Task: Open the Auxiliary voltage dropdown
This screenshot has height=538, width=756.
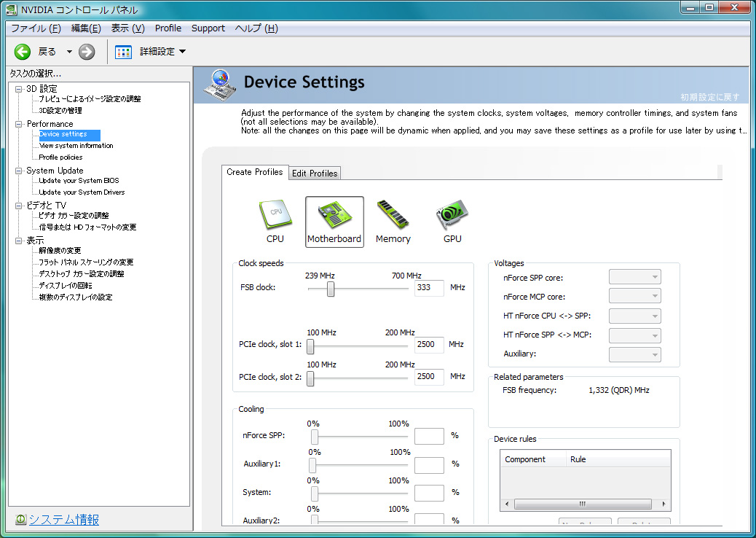Action: pyautogui.click(x=634, y=354)
